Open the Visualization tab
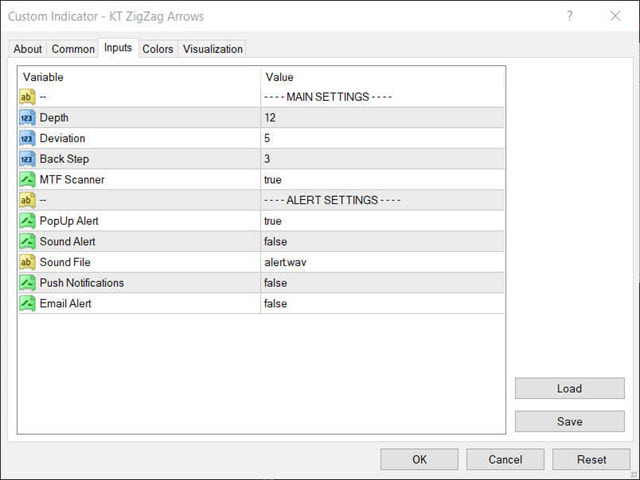Screen dimensions: 640x480 [x=212, y=49]
